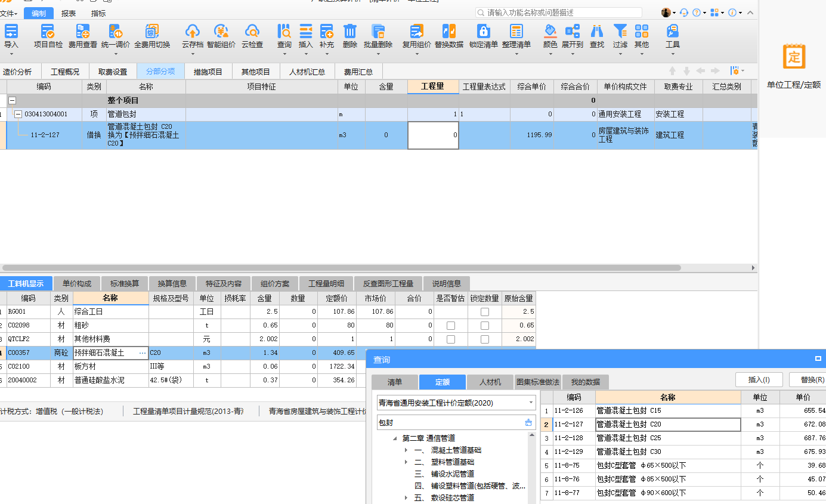Run 云检查 cloud check
Viewport: 826px width, 504px height.
(x=252, y=31)
